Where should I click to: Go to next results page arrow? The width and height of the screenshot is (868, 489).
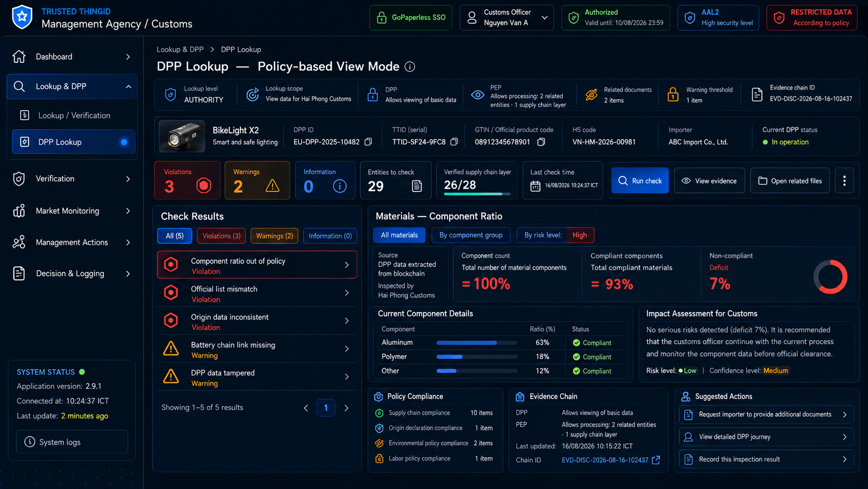click(346, 408)
